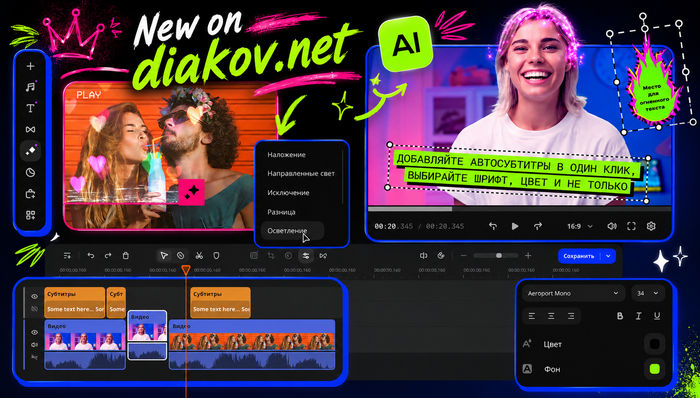Screen dimensions: 700x398
Task: Mute the player volume speaker icon
Action: point(612,226)
